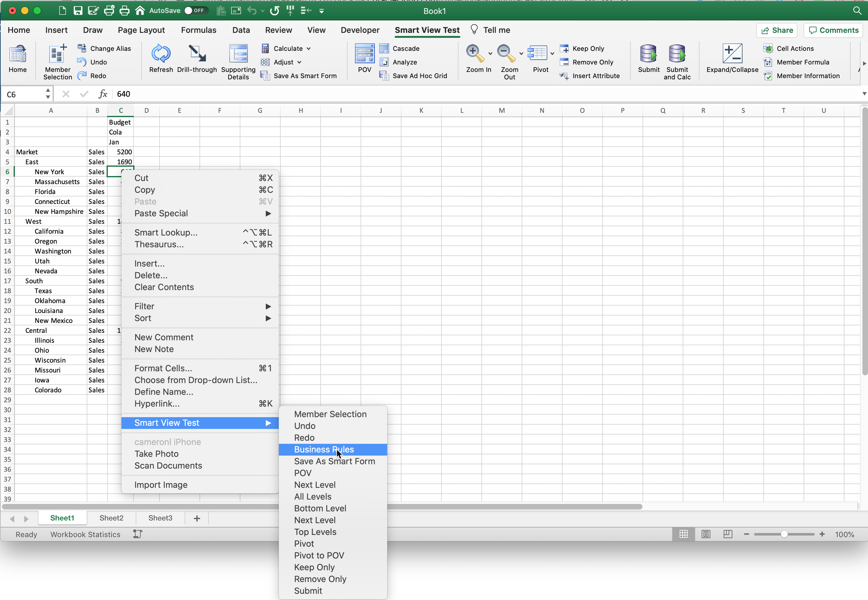This screenshot has height=600, width=868.
Task: Click the search magnifier in title bar
Action: click(857, 11)
